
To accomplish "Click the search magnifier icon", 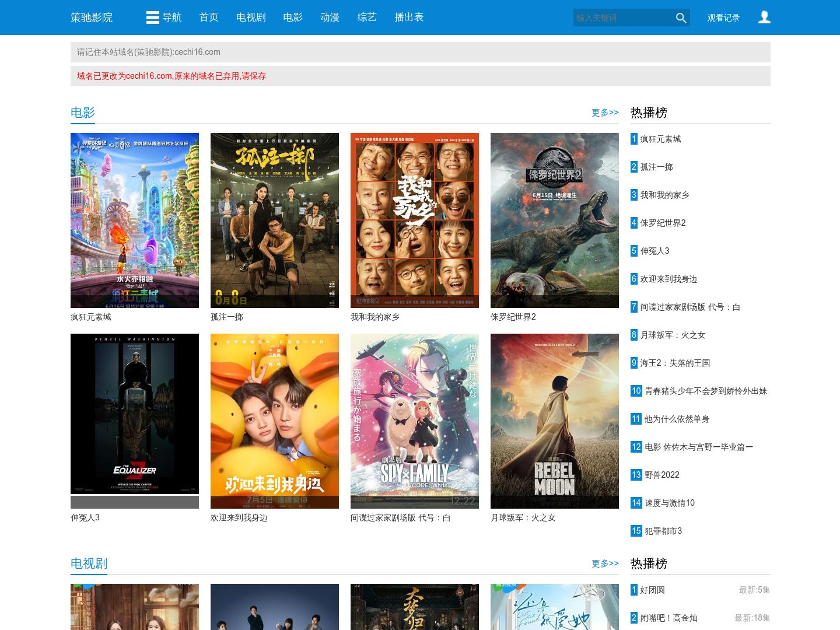I will pos(681,17).
